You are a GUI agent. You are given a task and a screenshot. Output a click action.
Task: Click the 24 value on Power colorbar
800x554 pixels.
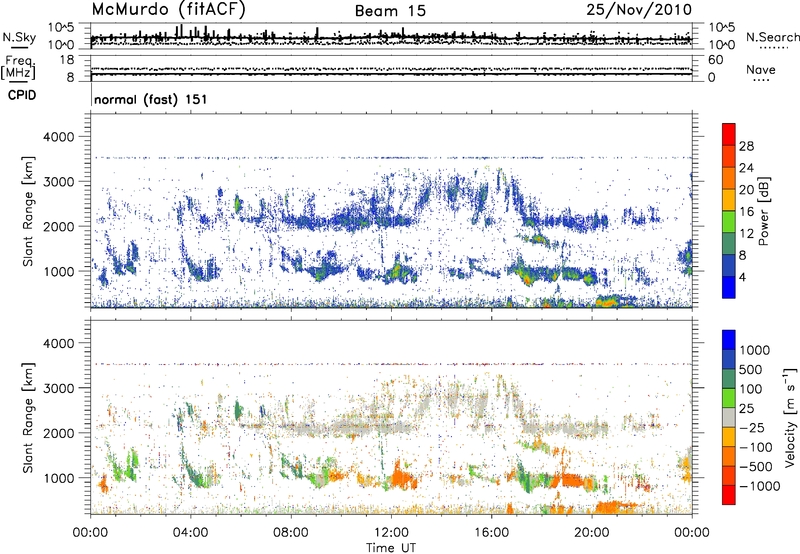point(746,168)
